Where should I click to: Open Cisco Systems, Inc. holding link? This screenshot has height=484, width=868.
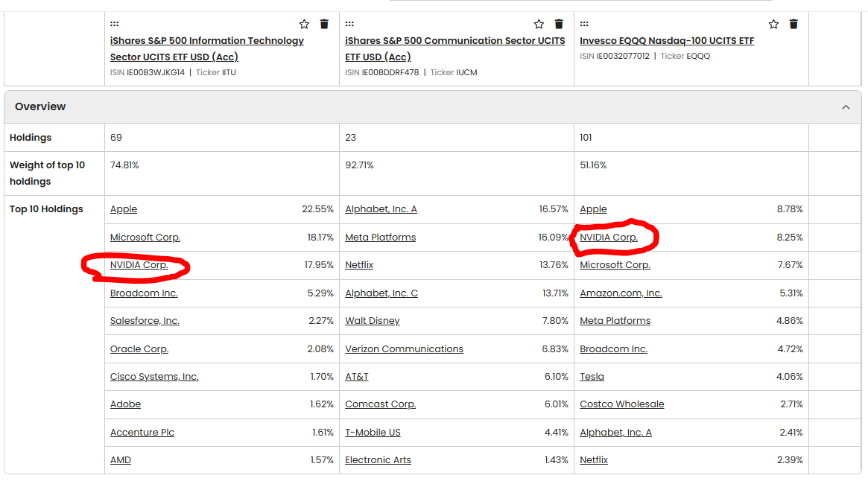[154, 377]
